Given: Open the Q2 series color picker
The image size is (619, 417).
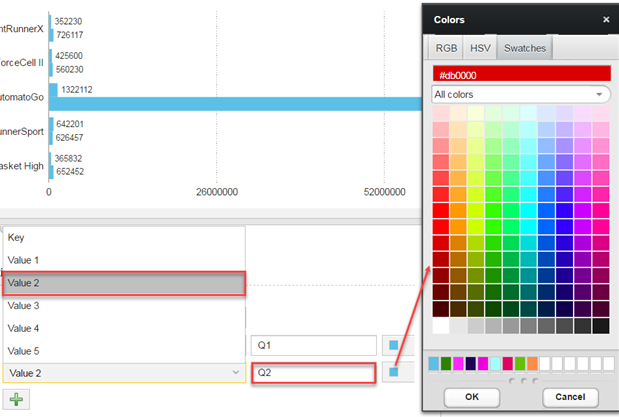Looking at the screenshot, I should point(394,373).
